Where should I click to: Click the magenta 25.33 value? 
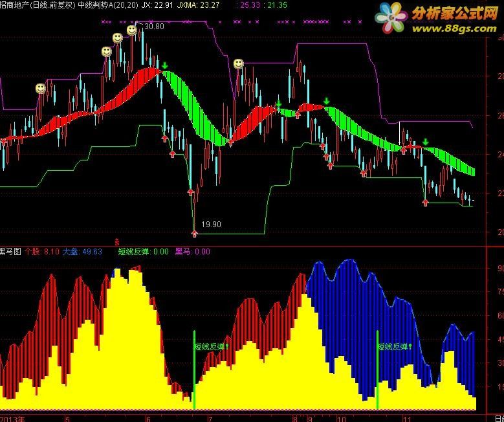pos(250,5)
